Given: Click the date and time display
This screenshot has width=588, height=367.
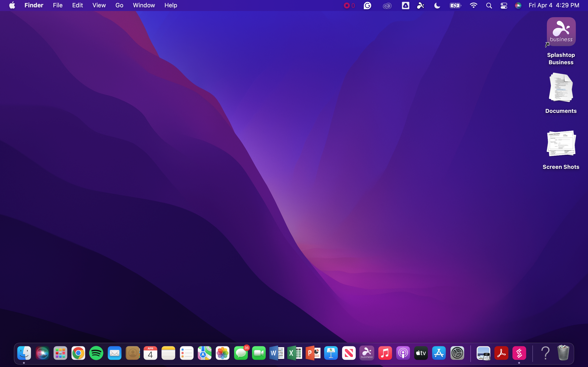Looking at the screenshot, I should click(554, 5).
